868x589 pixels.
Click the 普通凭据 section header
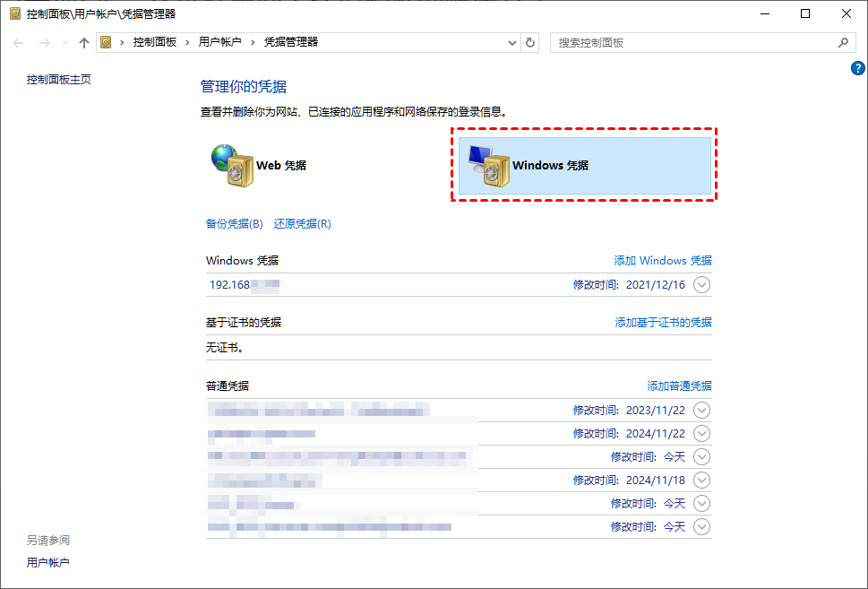coord(228,385)
